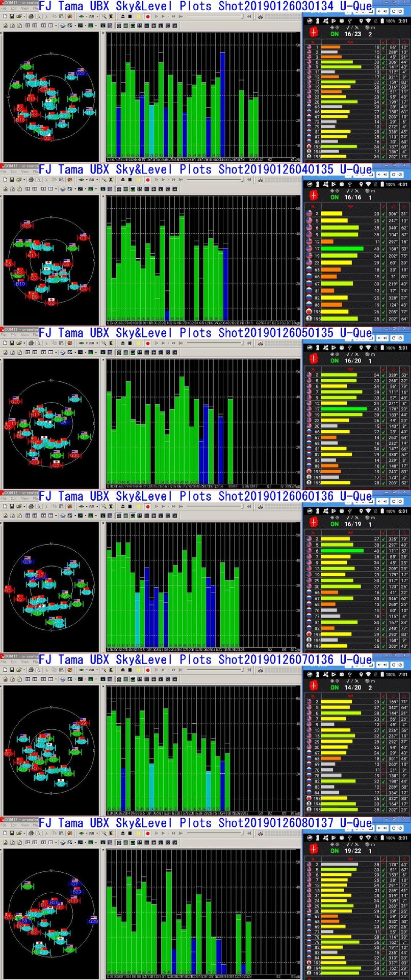Tap the green check mark for satellite 9 at 3:01
This screenshot has width=411, height=980.
383,67
